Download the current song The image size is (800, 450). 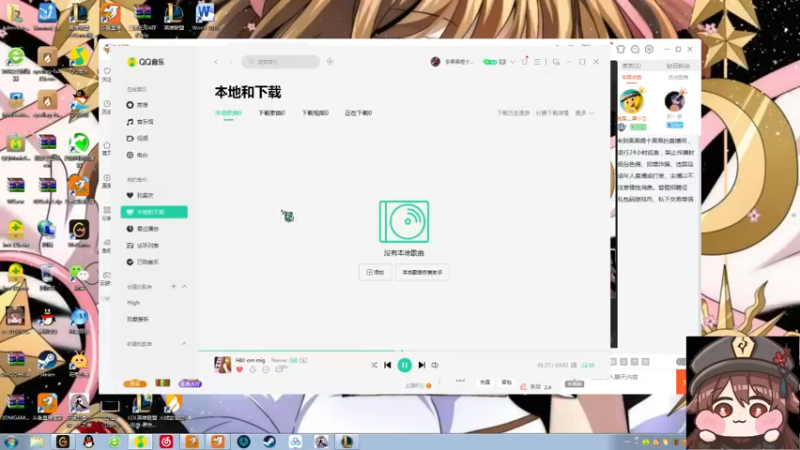click(x=253, y=369)
